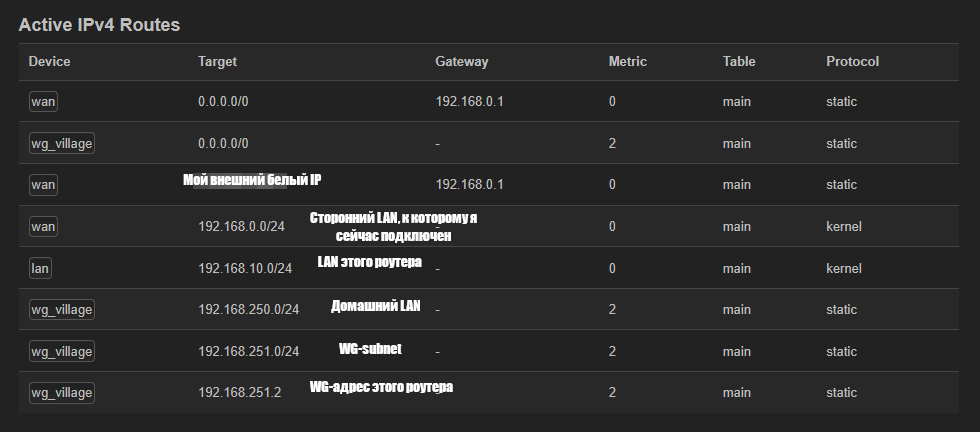Click wg_village badge for 192.168.251.2 route
Image resolution: width=980 pixels, height=432 pixels.
pyautogui.click(x=62, y=393)
